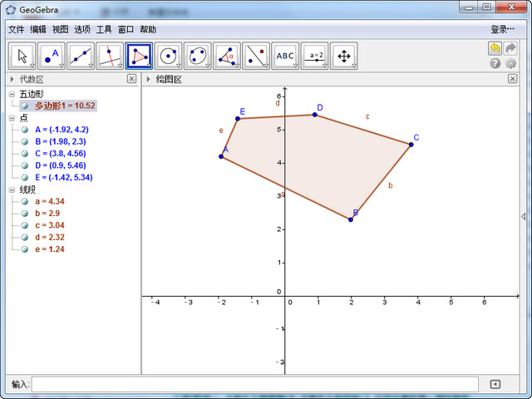Select the Move arrow tool
The height and width of the screenshot is (399, 532).
point(22,57)
